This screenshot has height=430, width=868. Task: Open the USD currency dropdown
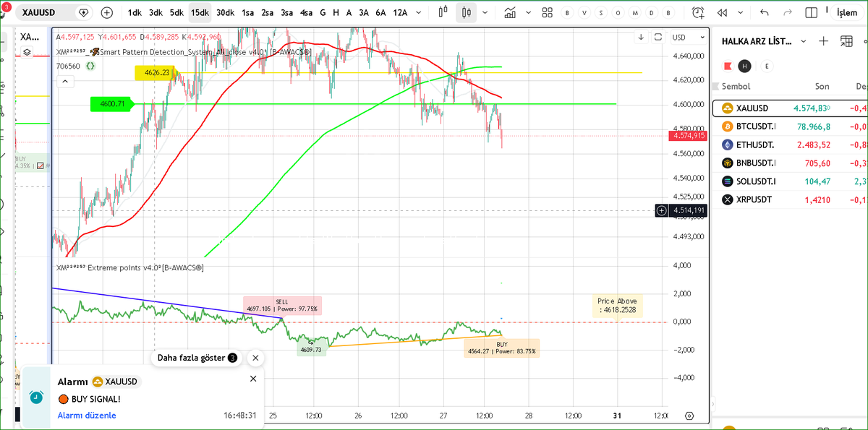(x=689, y=37)
